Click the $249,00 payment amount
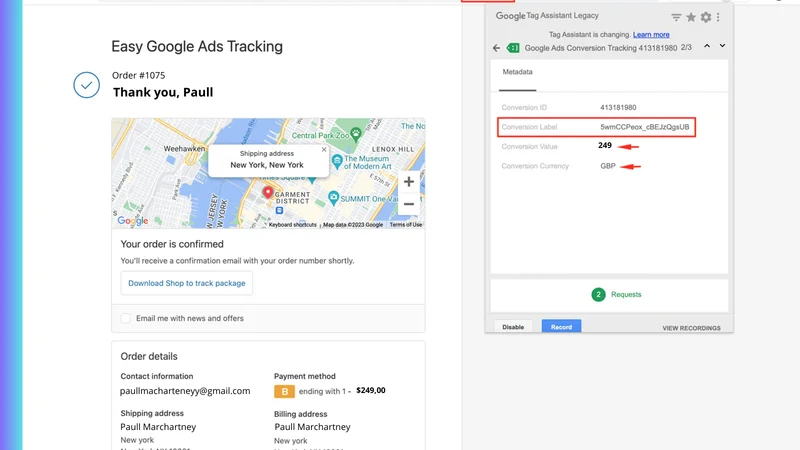The image size is (800, 450). (x=371, y=390)
